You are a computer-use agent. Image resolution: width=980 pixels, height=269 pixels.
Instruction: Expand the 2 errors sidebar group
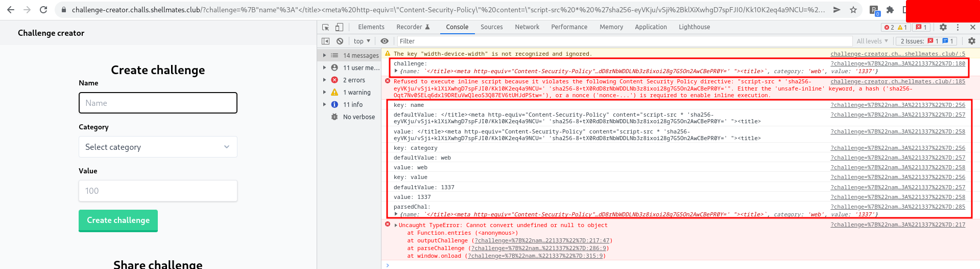(353, 80)
